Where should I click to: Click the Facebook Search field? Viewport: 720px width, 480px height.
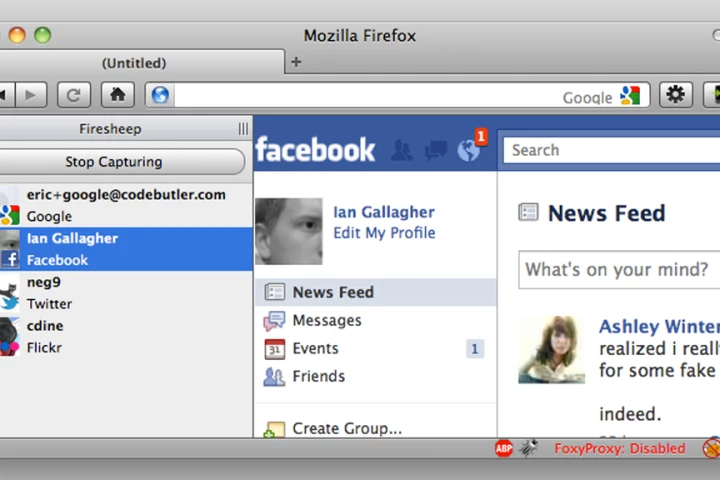[611, 150]
